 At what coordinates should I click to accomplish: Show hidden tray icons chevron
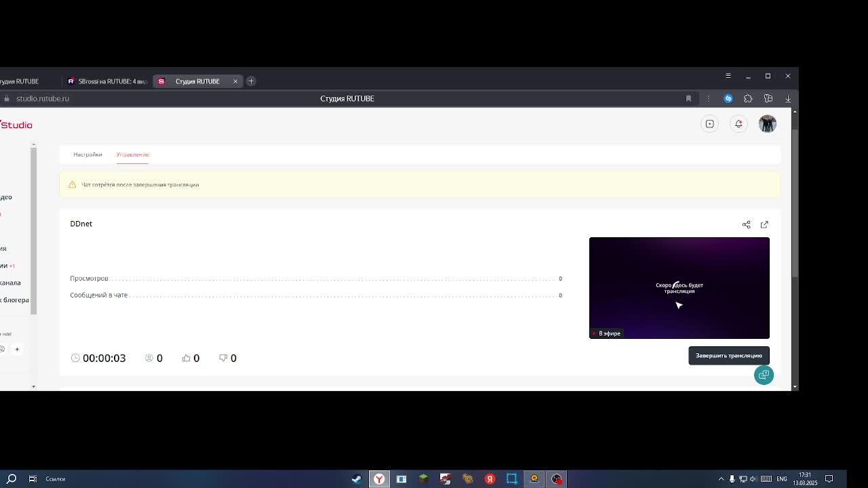tap(721, 479)
